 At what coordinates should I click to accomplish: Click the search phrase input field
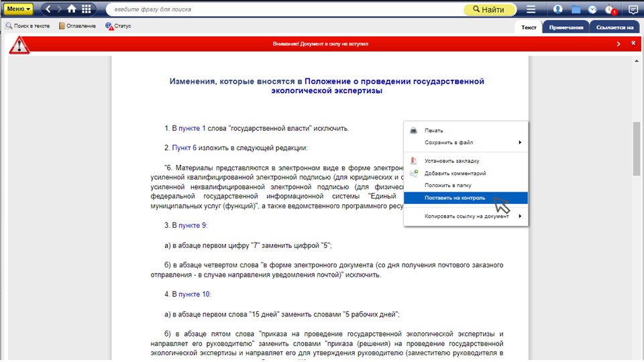click(x=282, y=9)
